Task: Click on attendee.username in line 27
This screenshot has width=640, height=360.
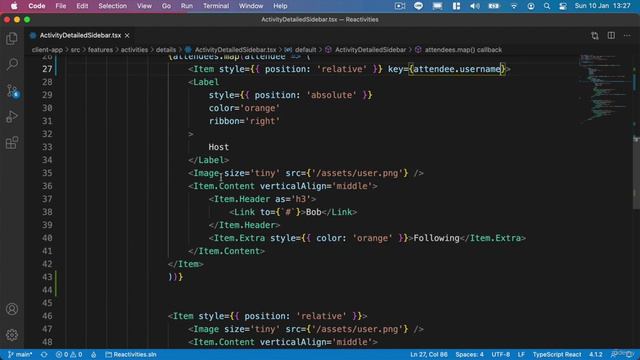Action: click(x=457, y=69)
